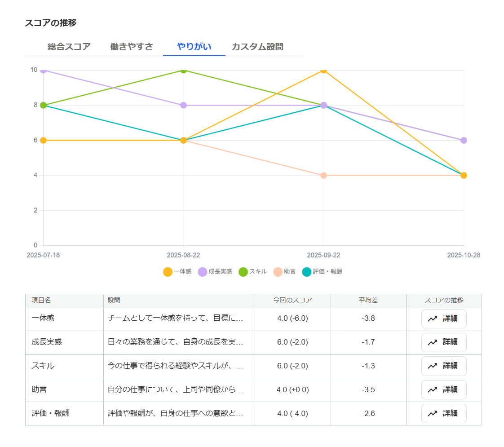Click the orange point at 2025-10-28
Screen dimensions: 504x447
tap(464, 176)
